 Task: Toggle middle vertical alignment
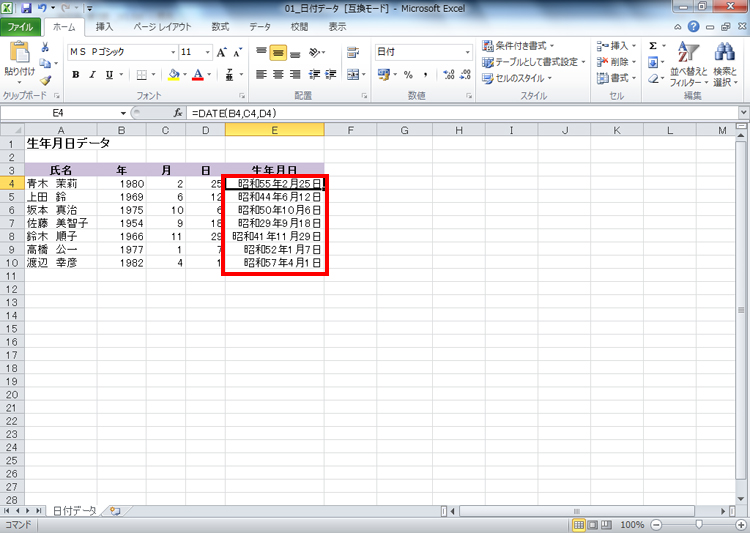[278, 52]
